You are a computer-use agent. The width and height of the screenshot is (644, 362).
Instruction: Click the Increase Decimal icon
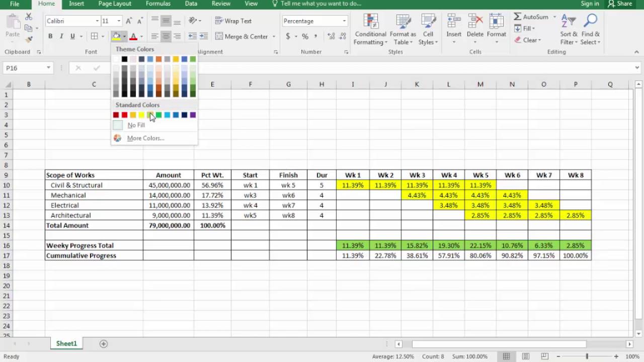[331, 36]
